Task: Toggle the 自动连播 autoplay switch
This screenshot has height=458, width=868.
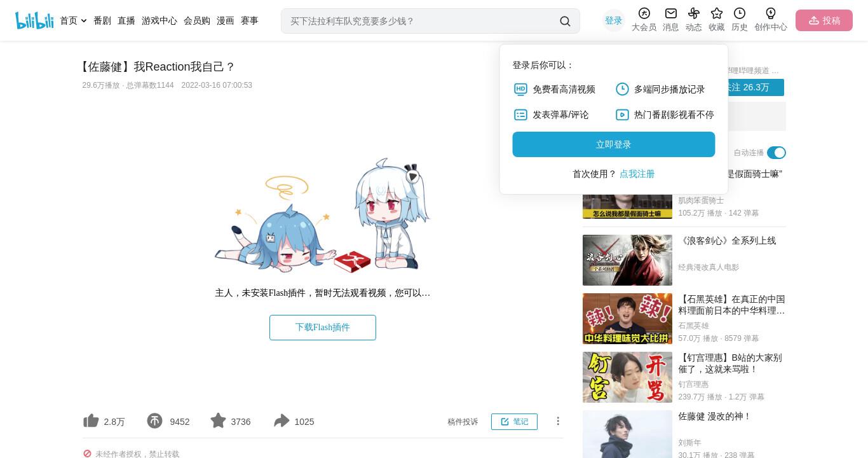Action: (776, 153)
